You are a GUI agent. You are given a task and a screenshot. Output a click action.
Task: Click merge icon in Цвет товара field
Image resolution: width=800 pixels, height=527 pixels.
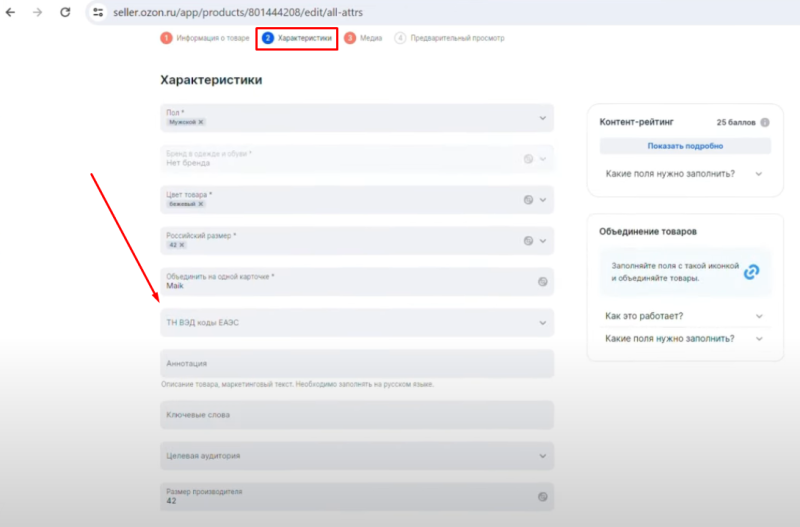529,199
